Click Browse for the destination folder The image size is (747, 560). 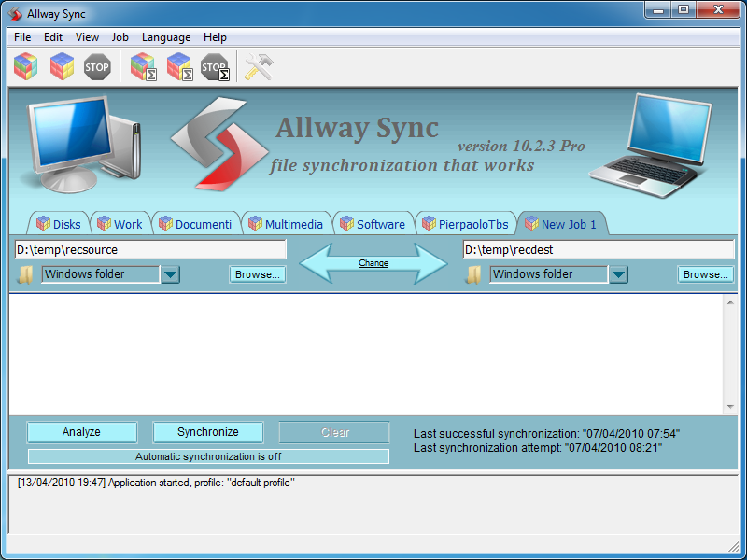[x=705, y=274]
